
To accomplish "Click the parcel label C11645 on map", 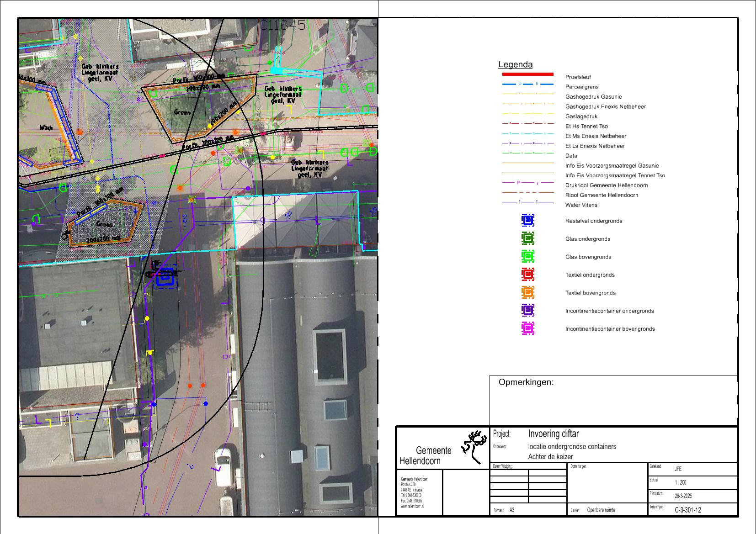I will pos(282,26).
